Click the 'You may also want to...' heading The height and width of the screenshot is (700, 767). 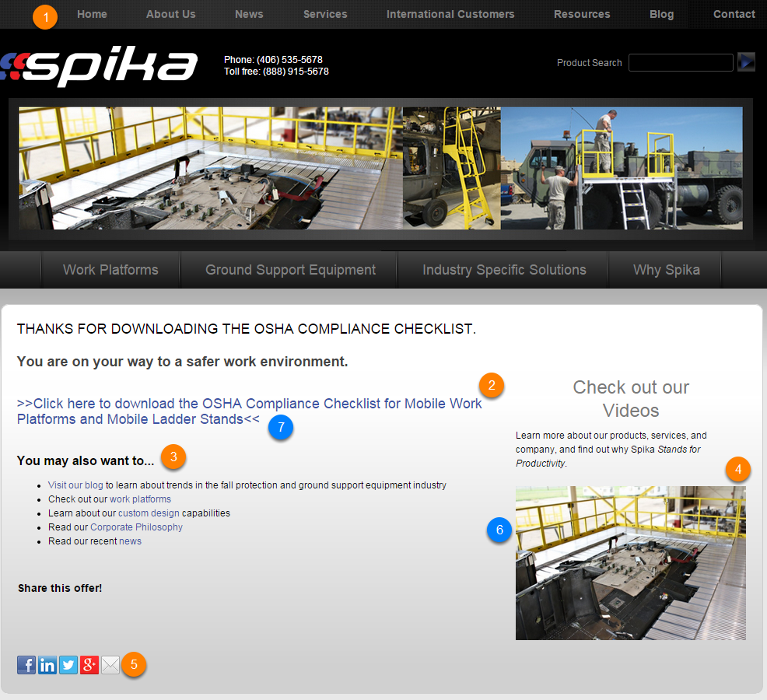click(86, 460)
